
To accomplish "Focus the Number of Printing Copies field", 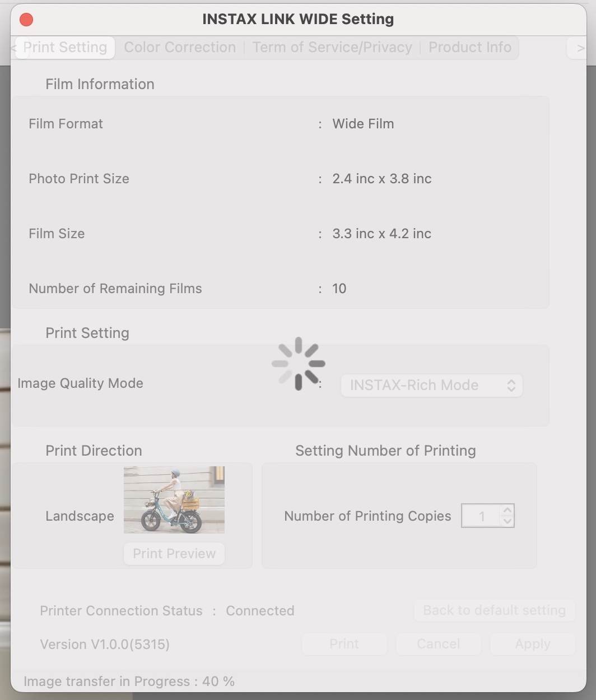I will [x=481, y=516].
